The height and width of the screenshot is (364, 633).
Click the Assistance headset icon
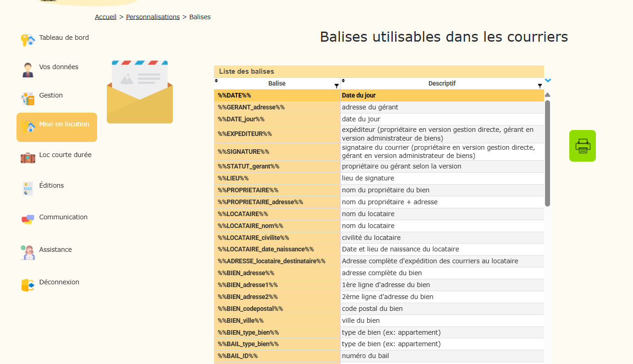[28, 252]
